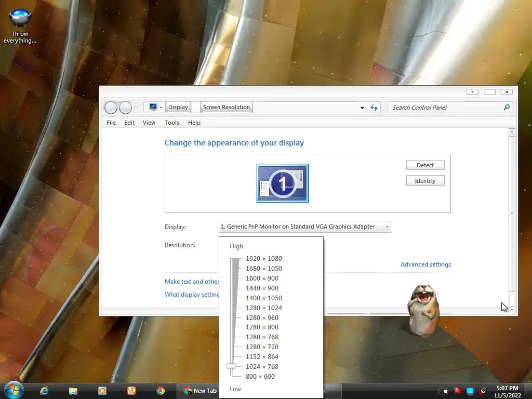This screenshot has height=399, width=532.
Task: Click the red flag tray icon
Action: click(x=458, y=391)
